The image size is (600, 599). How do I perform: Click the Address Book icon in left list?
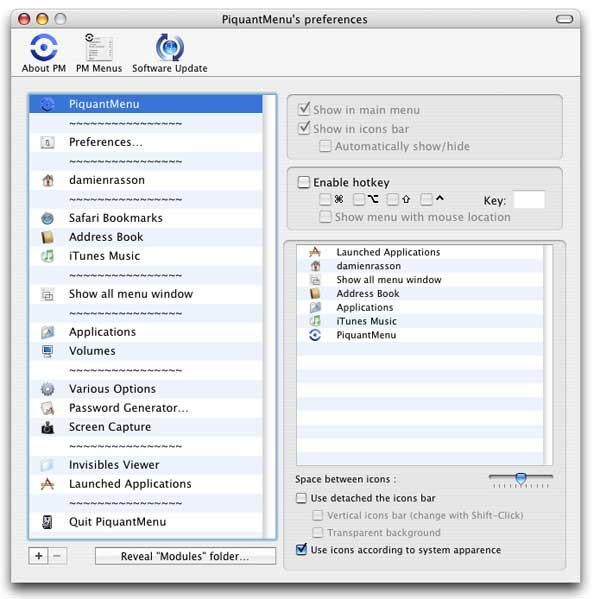pyautogui.click(x=47, y=237)
